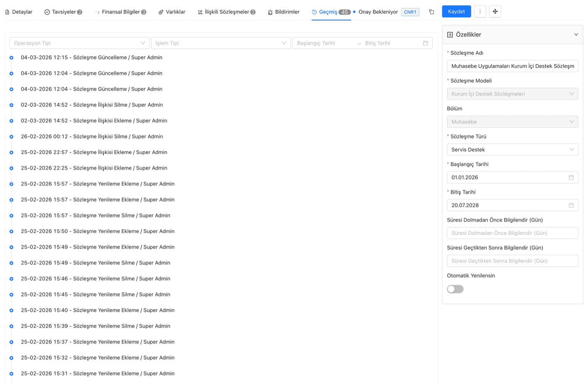The width and height of the screenshot is (588, 384).
Task: Open the Operasyon Tipi dropdown
Action: click(x=79, y=43)
